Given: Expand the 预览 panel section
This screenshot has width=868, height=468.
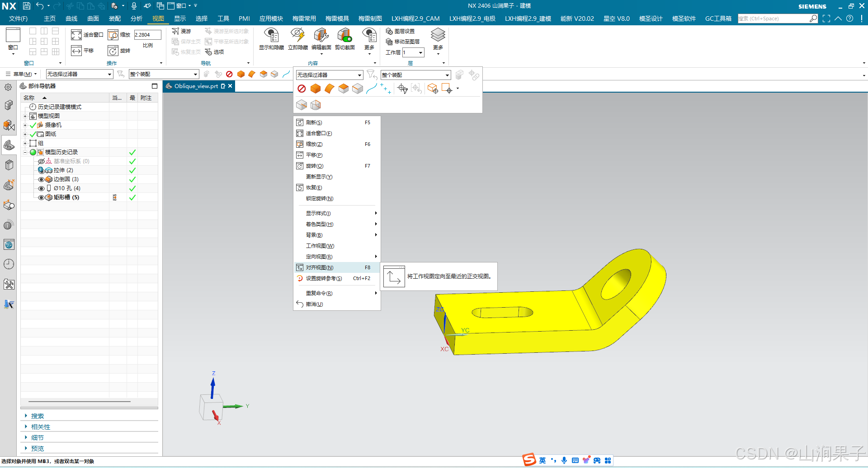Looking at the screenshot, I should (38, 449).
